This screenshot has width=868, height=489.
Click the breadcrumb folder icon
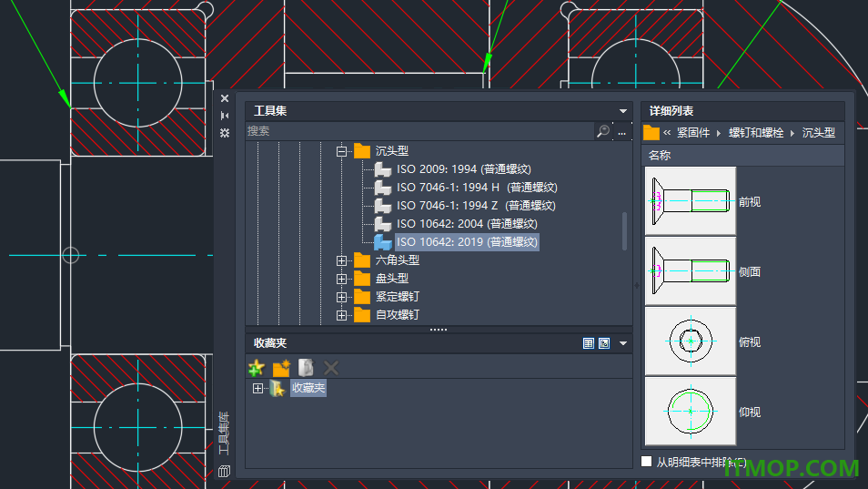pyautogui.click(x=651, y=133)
